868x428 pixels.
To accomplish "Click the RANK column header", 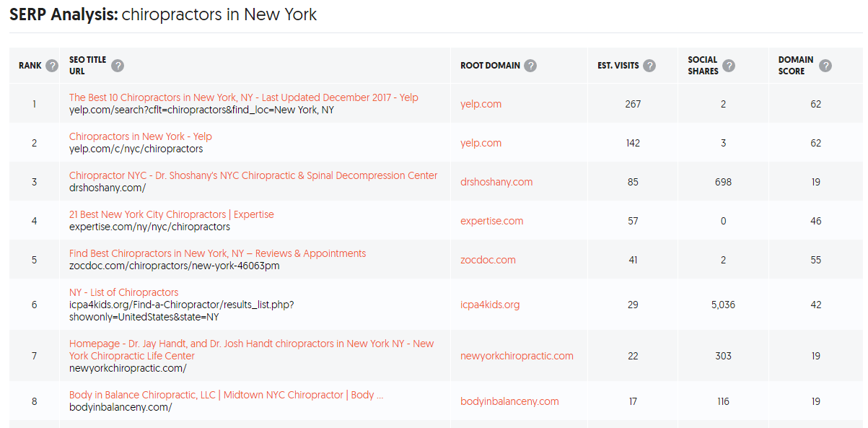I will tap(30, 66).
